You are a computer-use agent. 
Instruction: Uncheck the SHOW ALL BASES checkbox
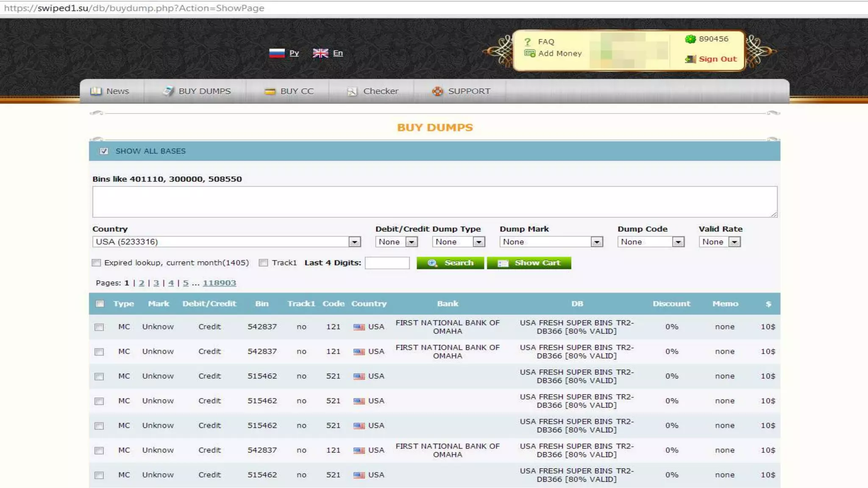(104, 151)
